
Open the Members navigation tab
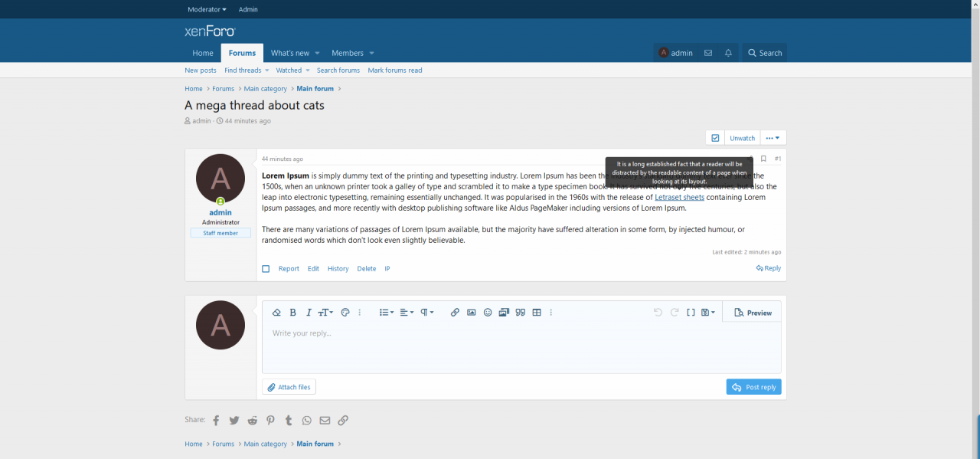[x=348, y=53]
